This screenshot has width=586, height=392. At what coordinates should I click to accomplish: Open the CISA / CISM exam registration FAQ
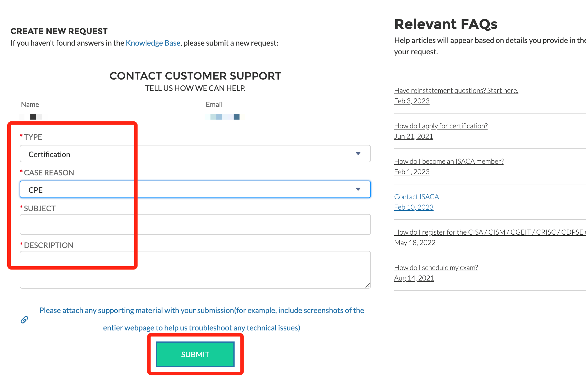click(x=490, y=232)
